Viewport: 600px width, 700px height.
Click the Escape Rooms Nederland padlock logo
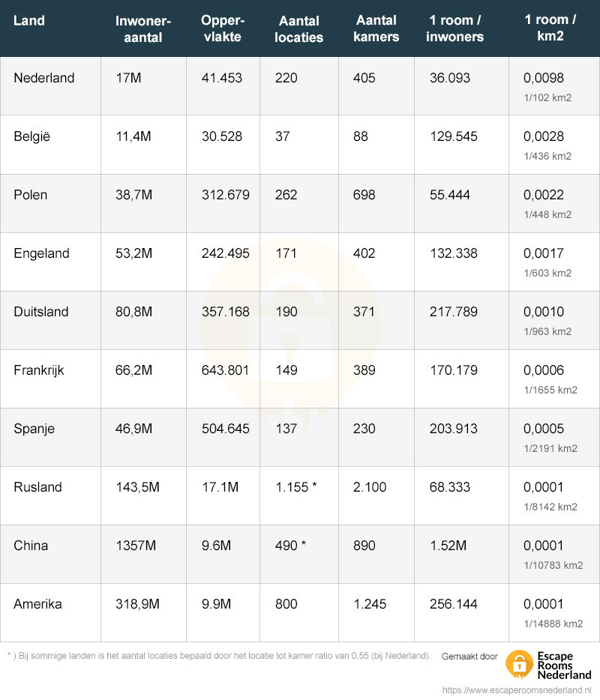pos(519,664)
